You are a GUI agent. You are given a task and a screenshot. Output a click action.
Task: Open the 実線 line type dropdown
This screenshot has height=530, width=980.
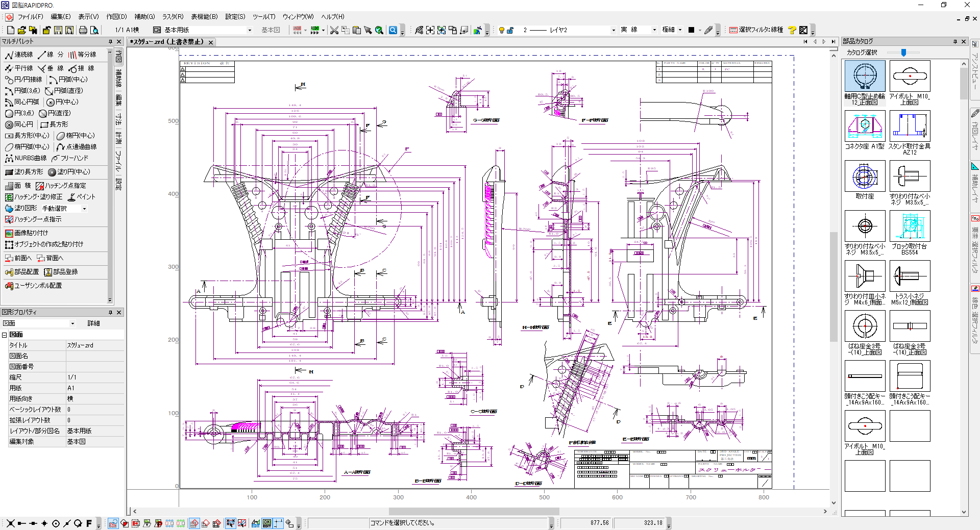654,30
